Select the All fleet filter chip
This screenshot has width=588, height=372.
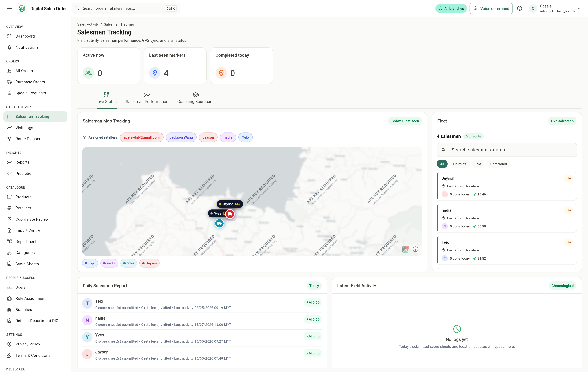442,164
